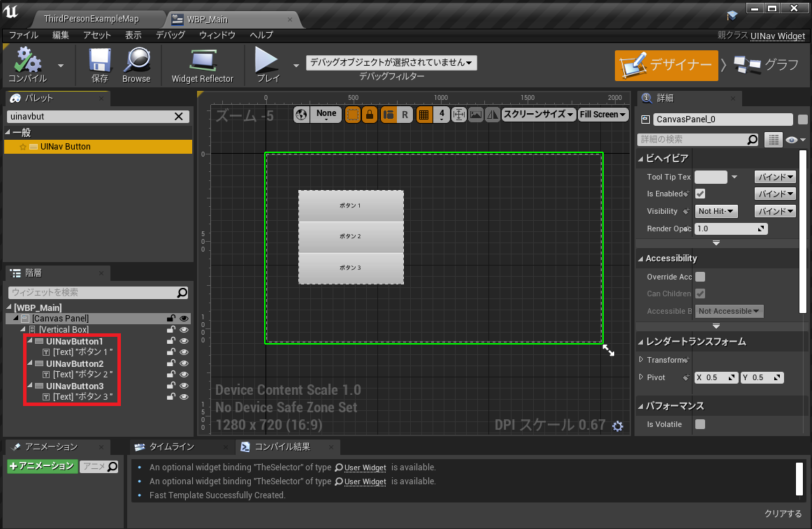The width and height of the screenshot is (812, 529).
Task: Toggle widget outline dashed-box icon
Action: [x=353, y=115]
